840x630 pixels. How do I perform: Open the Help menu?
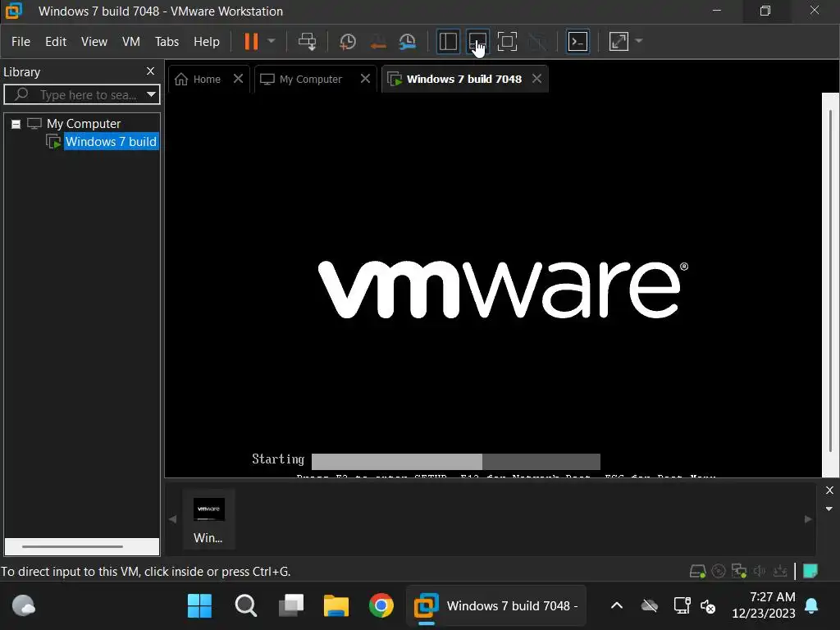click(x=206, y=41)
